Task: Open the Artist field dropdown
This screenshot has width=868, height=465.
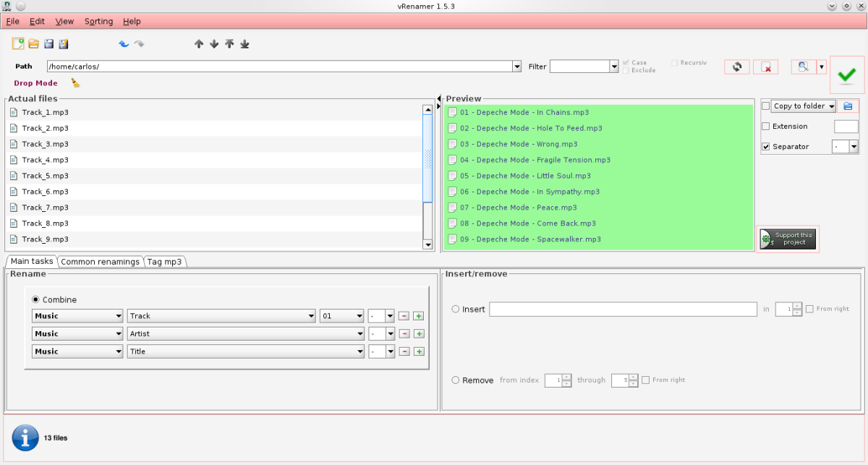Action: pyautogui.click(x=359, y=334)
